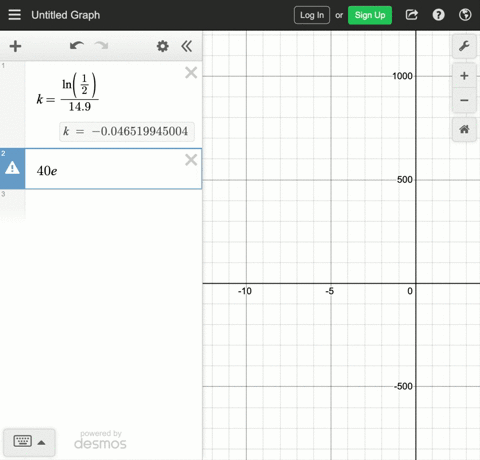The image size is (480, 460).
Task: Share the graph
Action: [412, 15]
